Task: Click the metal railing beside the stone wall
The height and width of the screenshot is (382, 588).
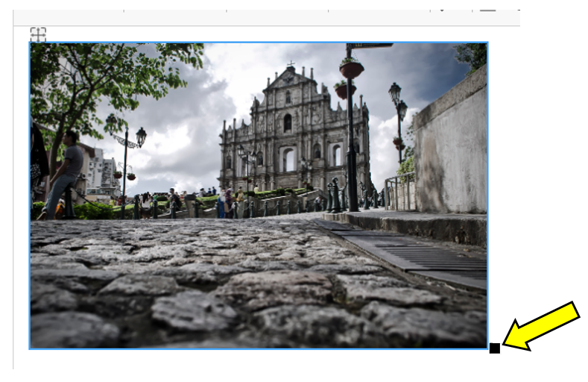Action: pos(397,192)
